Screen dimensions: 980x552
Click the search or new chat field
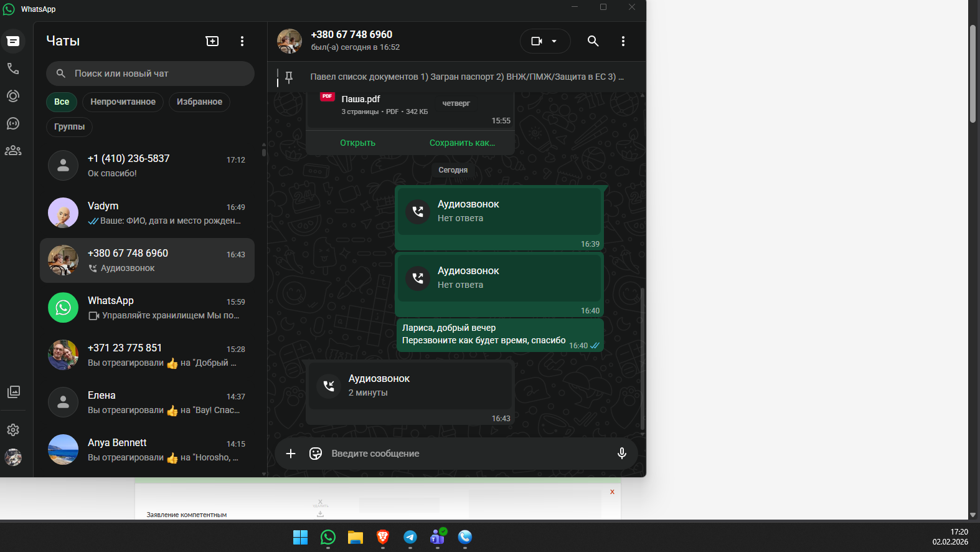tap(150, 74)
